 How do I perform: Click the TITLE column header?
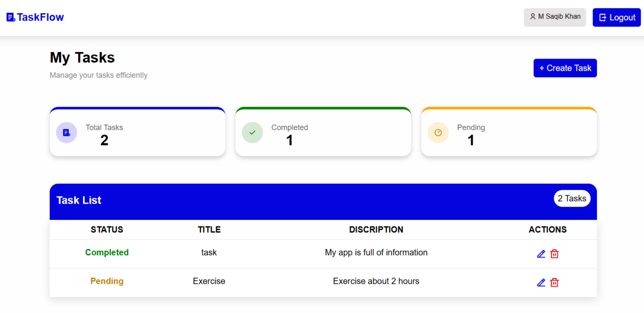tap(209, 230)
